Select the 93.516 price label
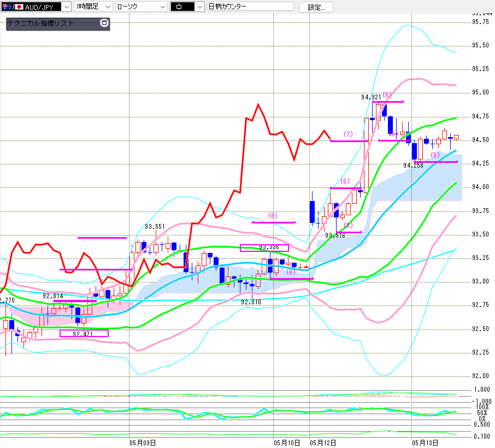The height and width of the screenshot is (448, 495). click(x=335, y=235)
